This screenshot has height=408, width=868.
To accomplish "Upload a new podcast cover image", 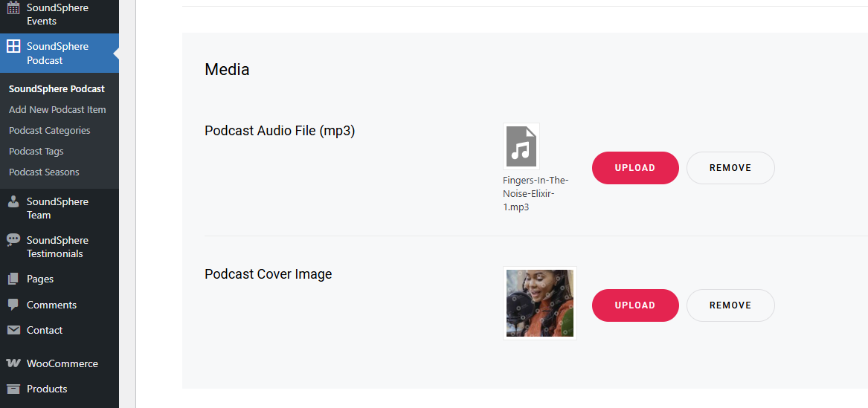I will [x=635, y=305].
